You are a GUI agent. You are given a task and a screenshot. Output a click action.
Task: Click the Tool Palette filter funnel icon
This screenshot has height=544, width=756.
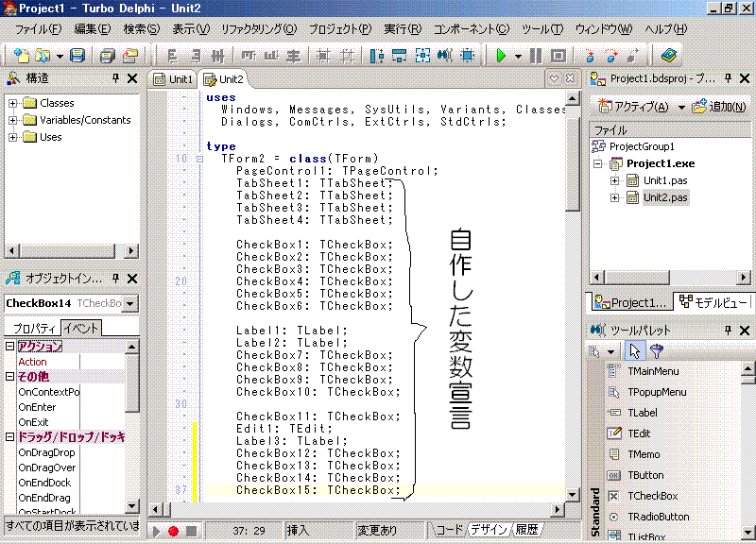657,350
